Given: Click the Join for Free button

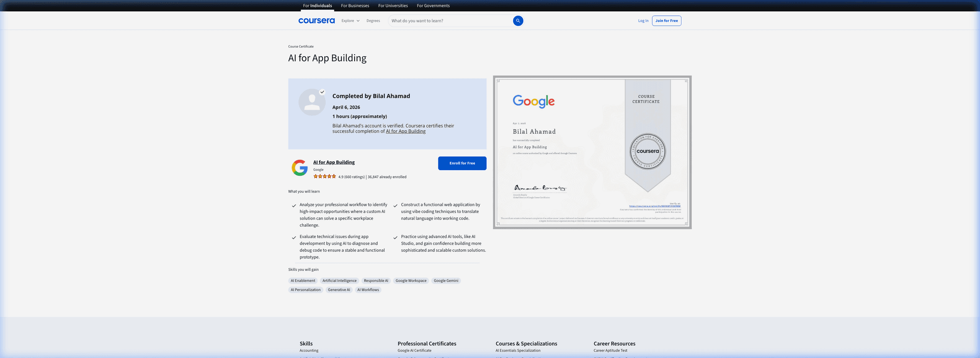Looking at the screenshot, I should (667, 21).
